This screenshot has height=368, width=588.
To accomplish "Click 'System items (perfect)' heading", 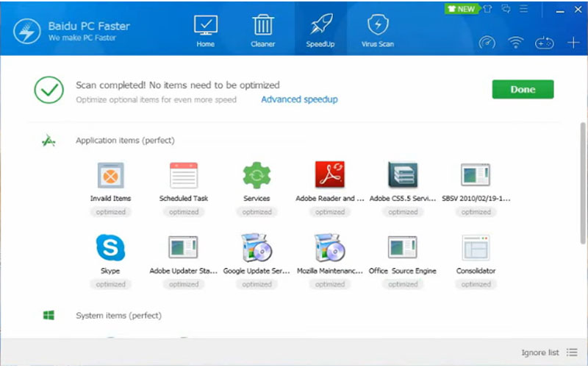I will [x=118, y=316].
